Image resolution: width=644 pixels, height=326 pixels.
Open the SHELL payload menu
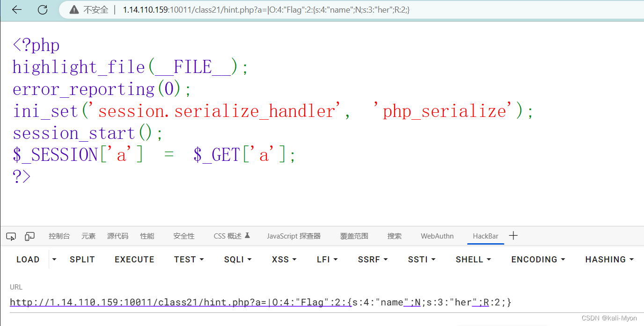point(473,259)
